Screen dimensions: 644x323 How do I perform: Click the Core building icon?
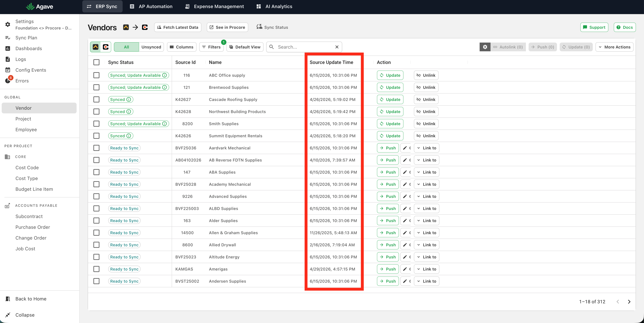(8, 157)
